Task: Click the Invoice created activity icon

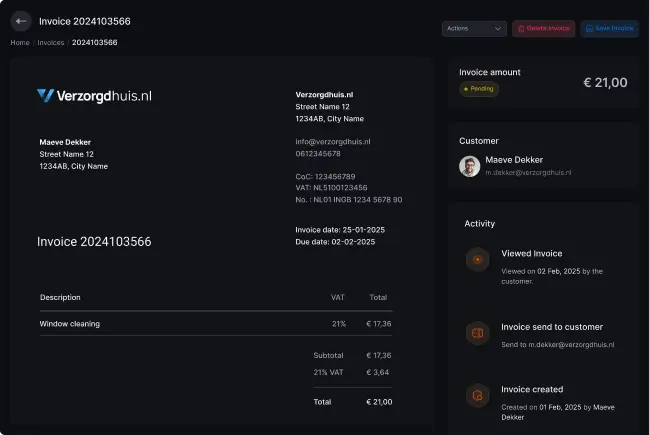Action: 478,396
